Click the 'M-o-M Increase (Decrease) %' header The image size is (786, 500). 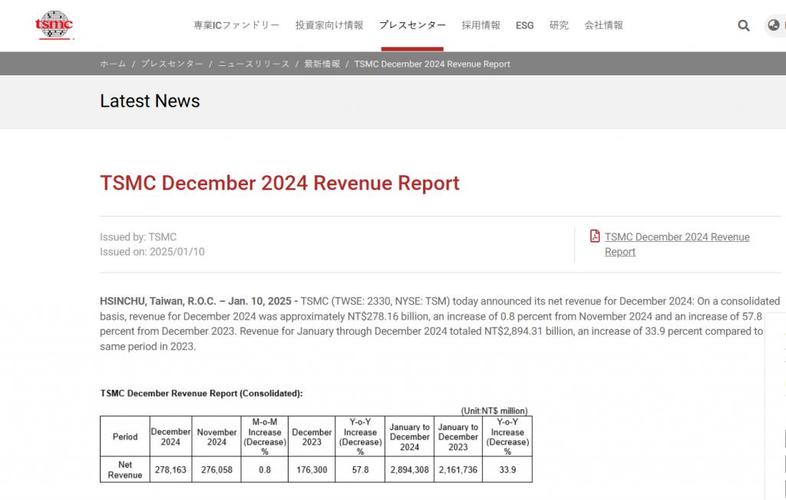[265, 436]
